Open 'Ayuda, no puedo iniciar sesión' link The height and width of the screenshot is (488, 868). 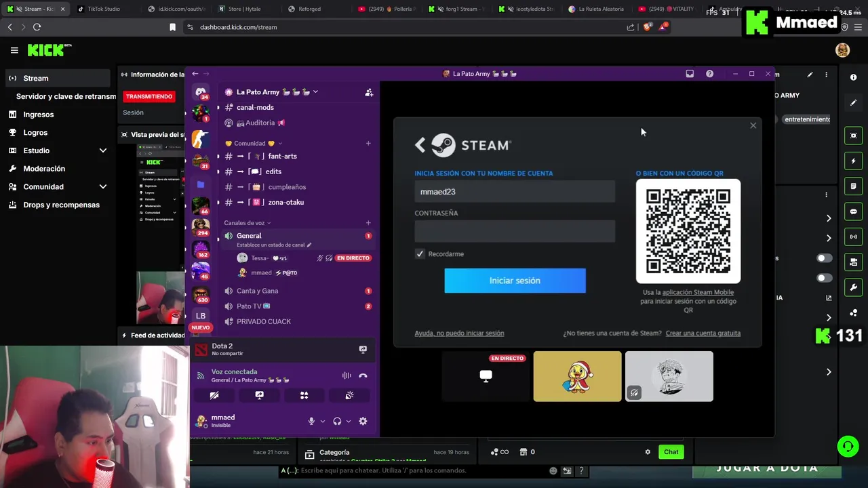[459, 333]
